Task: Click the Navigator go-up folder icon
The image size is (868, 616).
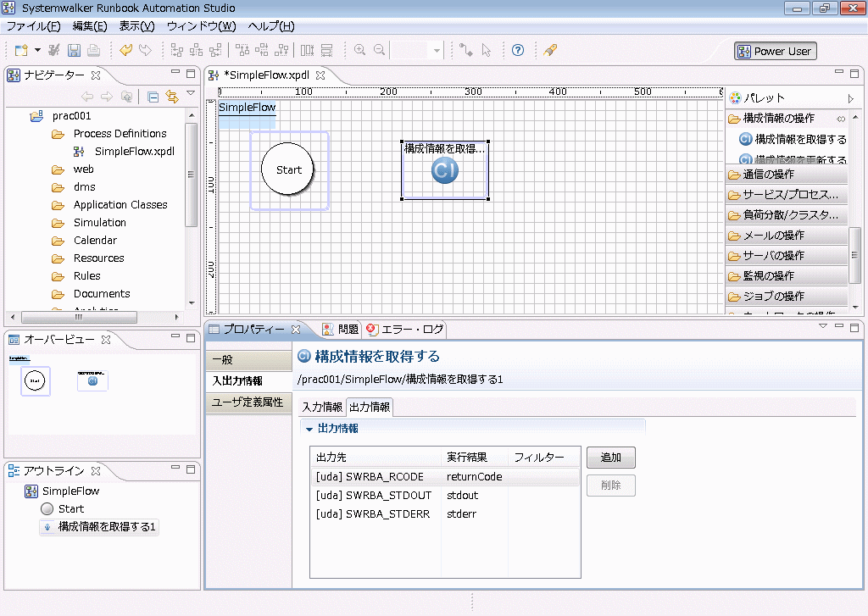Action: [x=127, y=97]
